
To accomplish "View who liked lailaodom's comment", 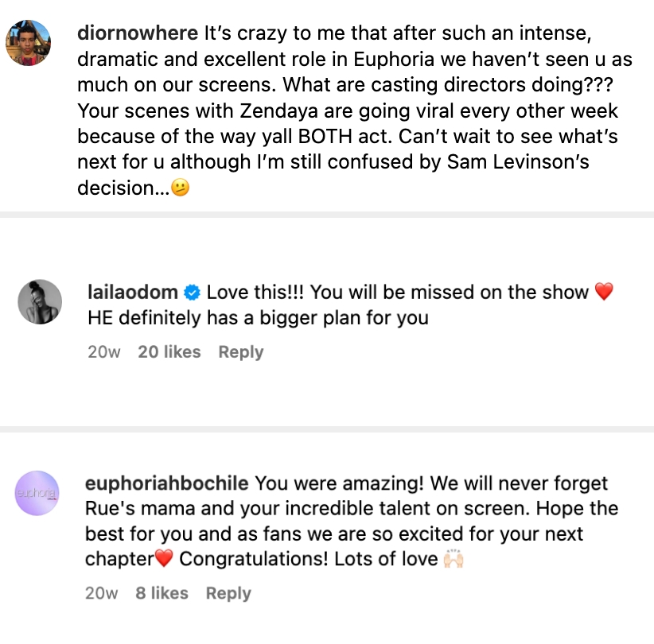I will tap(169, 351).
